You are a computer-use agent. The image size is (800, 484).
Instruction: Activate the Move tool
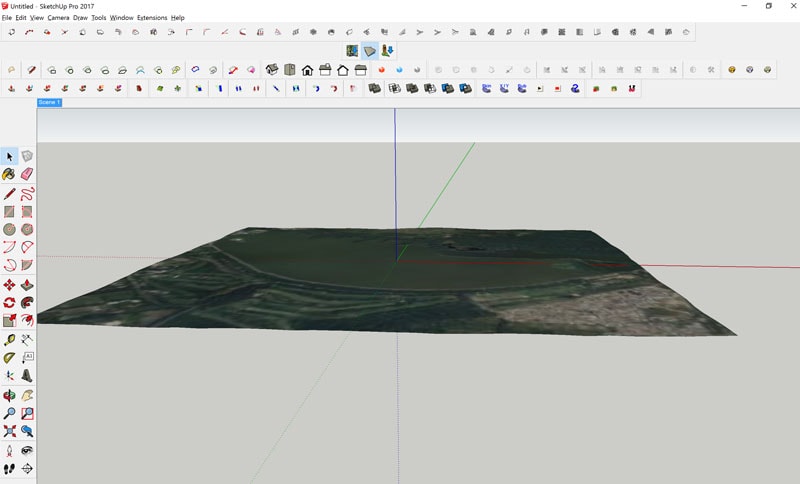click(x=9, y=285)
